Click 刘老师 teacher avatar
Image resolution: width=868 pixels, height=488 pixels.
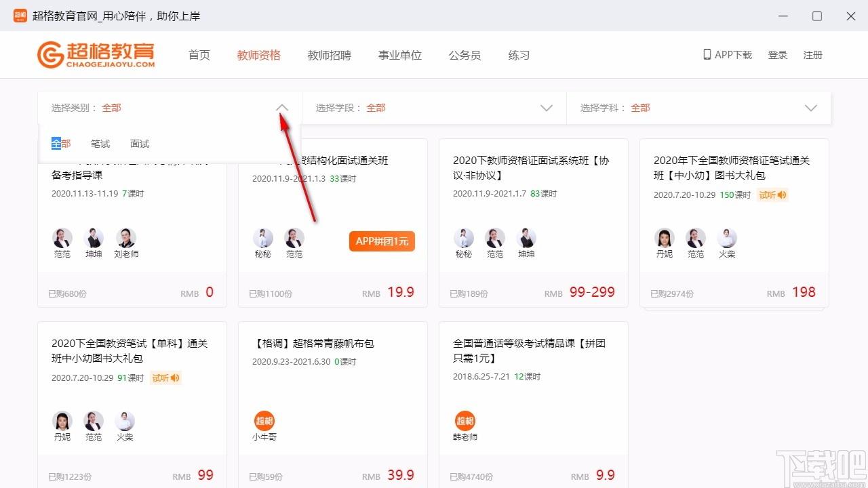pyautogui.click(x=126, y=238)
